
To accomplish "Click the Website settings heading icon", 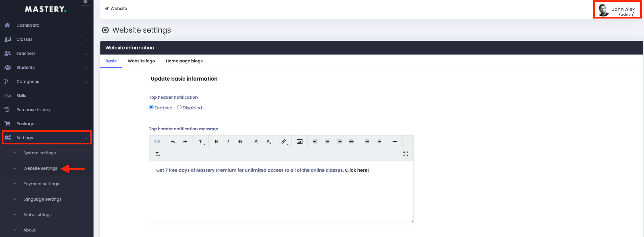I will point(106,30).
